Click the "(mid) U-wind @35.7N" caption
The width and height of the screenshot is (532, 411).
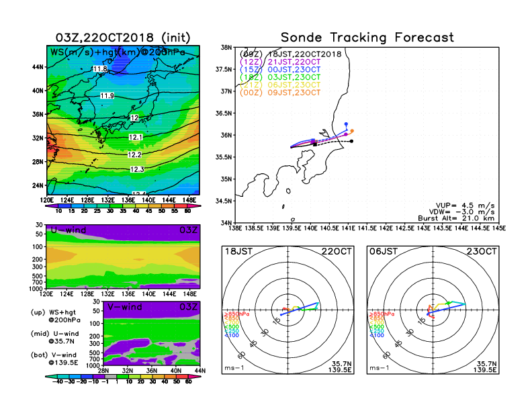(55, 337)
